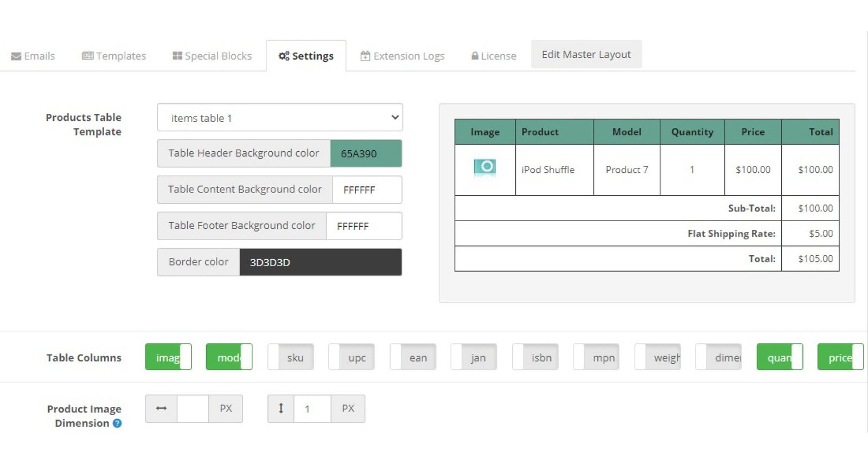The width and height of the screenshot is (868, 464).
Task: Go to the License tab
Action: pyautogui.click(x=494, y=56)
